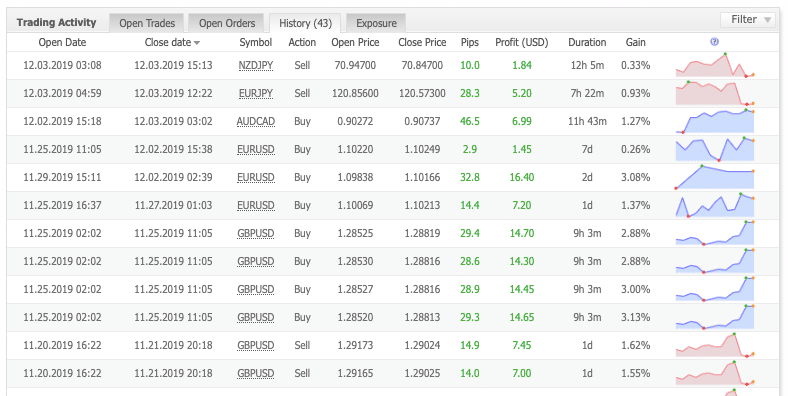
Task: Open GBPUSD link with 7.45 profit
Action: point(256,346)
